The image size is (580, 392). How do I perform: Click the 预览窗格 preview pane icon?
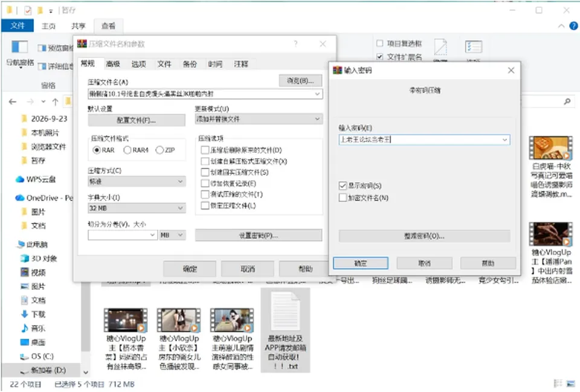pos(42,48)
